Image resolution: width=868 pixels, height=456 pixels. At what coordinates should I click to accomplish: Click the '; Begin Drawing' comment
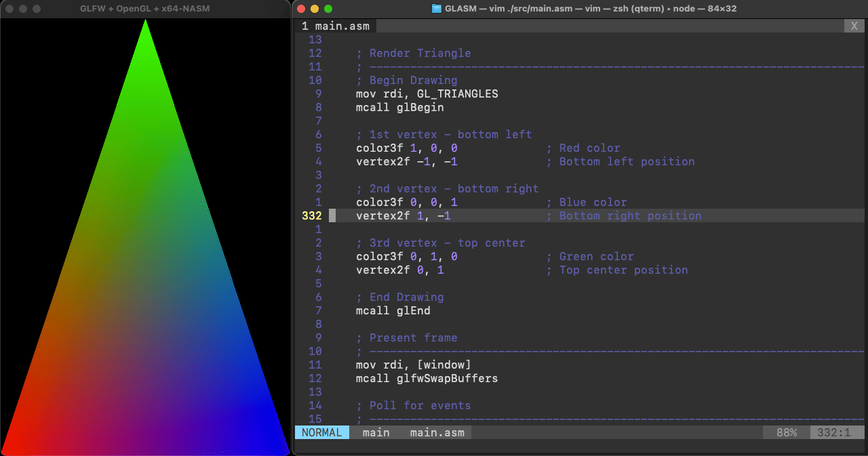[407, 81]
